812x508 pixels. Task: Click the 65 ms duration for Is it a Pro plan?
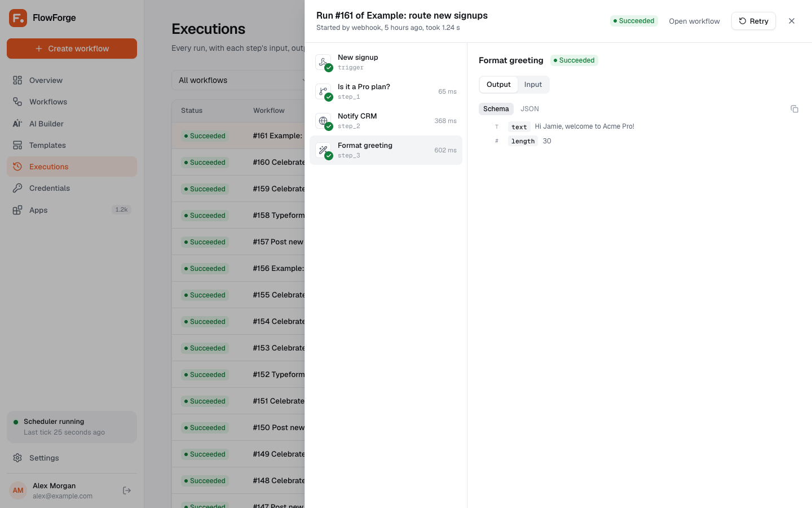pos(447,91)
